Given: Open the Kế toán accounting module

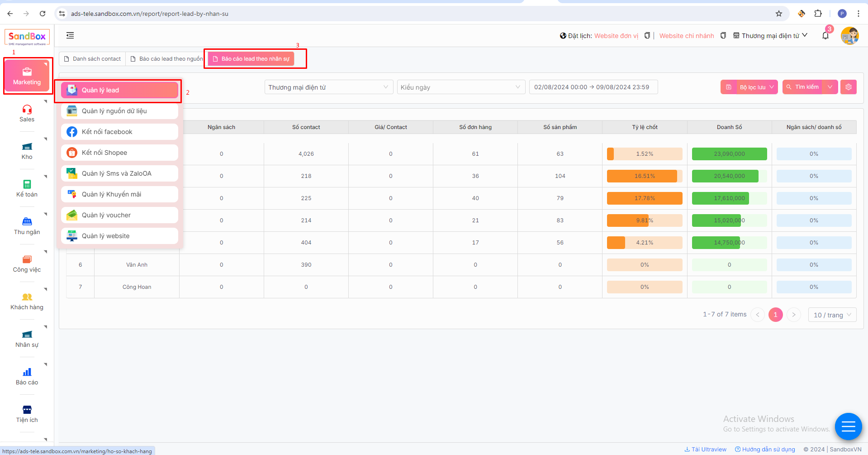Looking at the screenshot, I should 27,188.
